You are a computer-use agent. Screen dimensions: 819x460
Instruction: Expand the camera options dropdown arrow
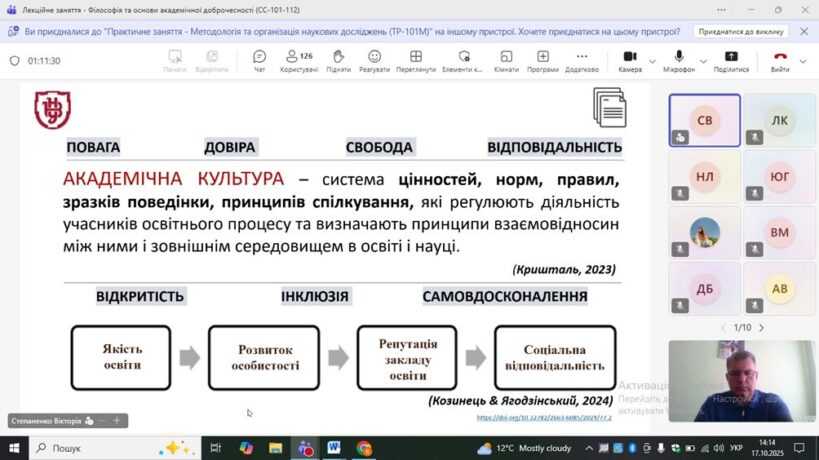point(653,61)
